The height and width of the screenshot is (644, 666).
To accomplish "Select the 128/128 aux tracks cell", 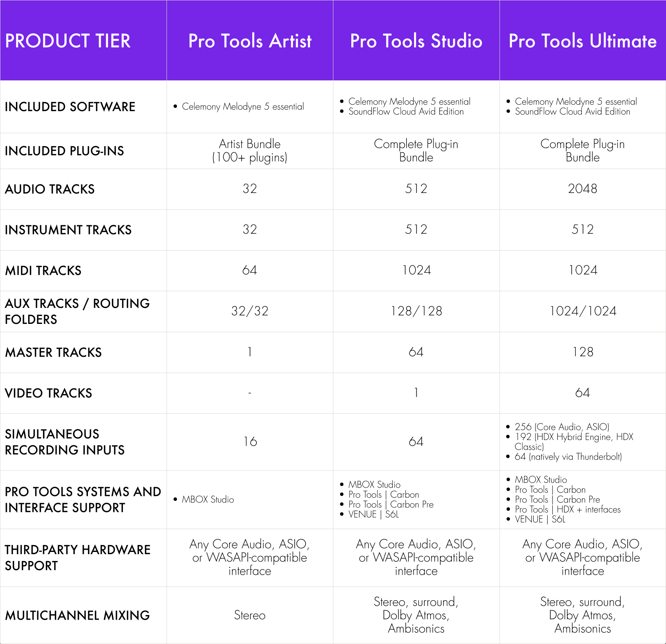I will pos(416,311).
